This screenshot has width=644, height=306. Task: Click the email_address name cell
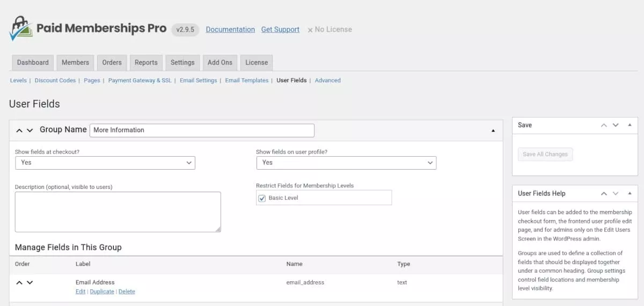[x=305, y=282]
